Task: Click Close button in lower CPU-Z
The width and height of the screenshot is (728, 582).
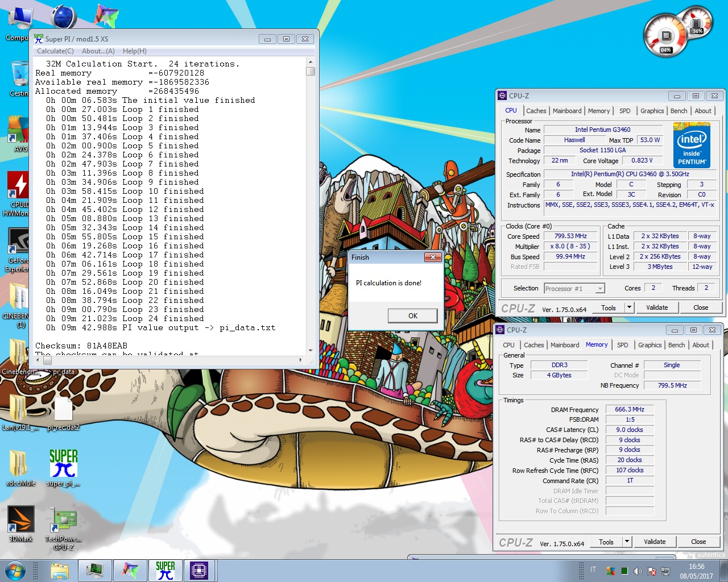Action: [698, 542]
